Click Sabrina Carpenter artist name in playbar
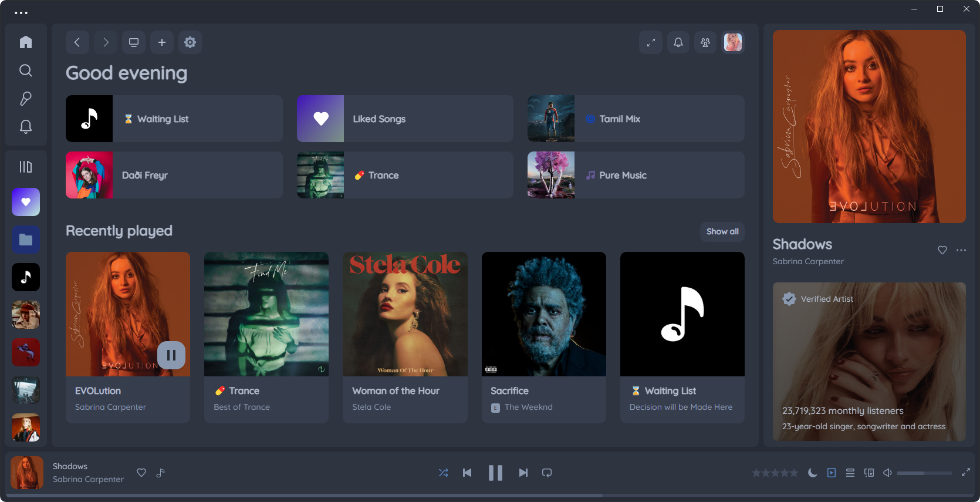This screenshot has width=980, height=502. point(88,479)
